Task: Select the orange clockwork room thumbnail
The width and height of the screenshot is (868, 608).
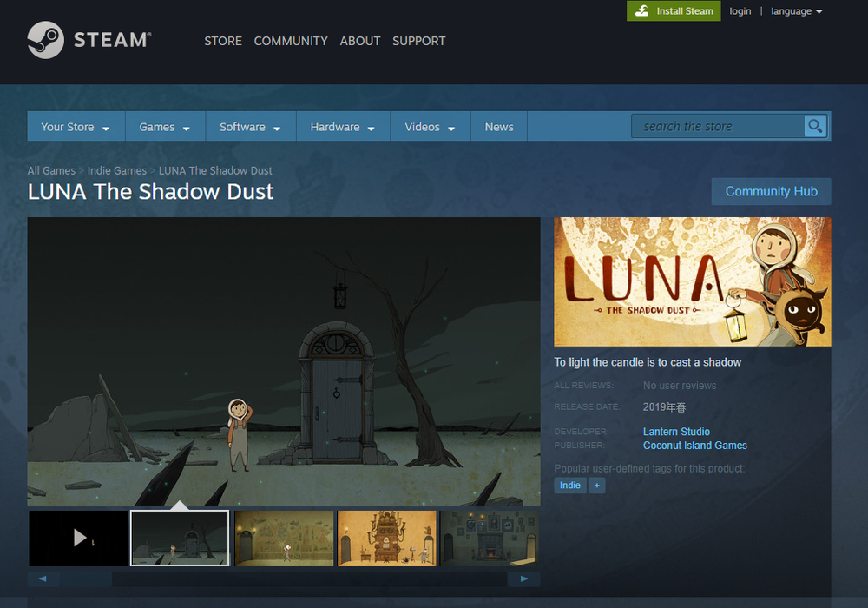Action: pos(387,539)
